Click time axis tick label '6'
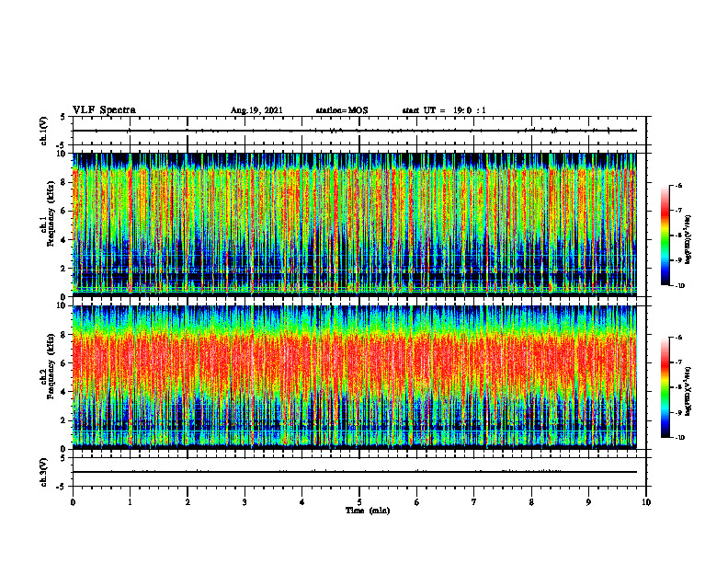The height and width of the screenshot is (563, 728). [x=417, y=502]
